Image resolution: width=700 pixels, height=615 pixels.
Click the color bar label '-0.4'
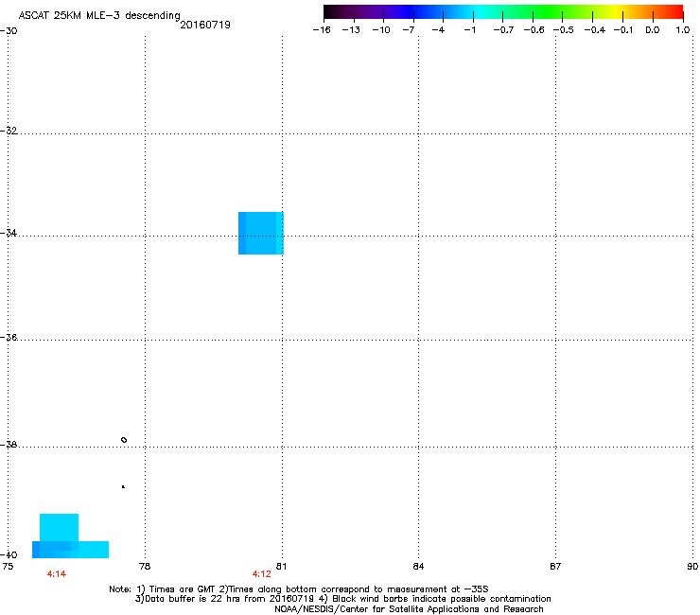point(594,30)
